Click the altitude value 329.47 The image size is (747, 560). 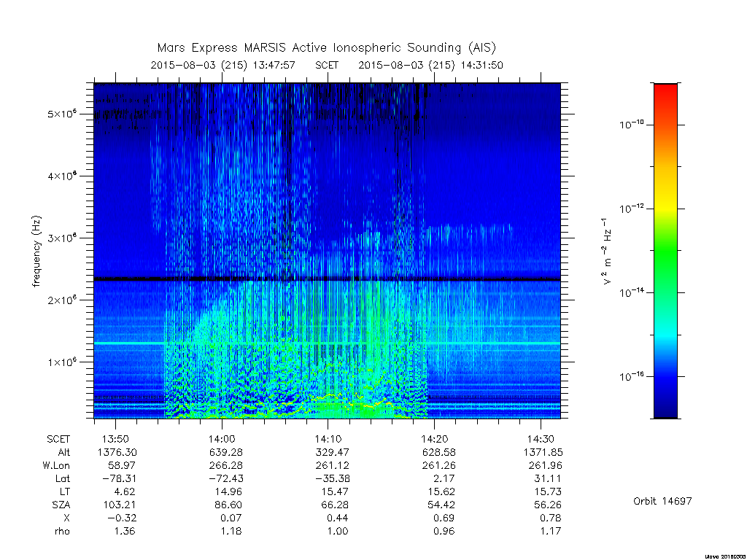click(x=332, y=452)
